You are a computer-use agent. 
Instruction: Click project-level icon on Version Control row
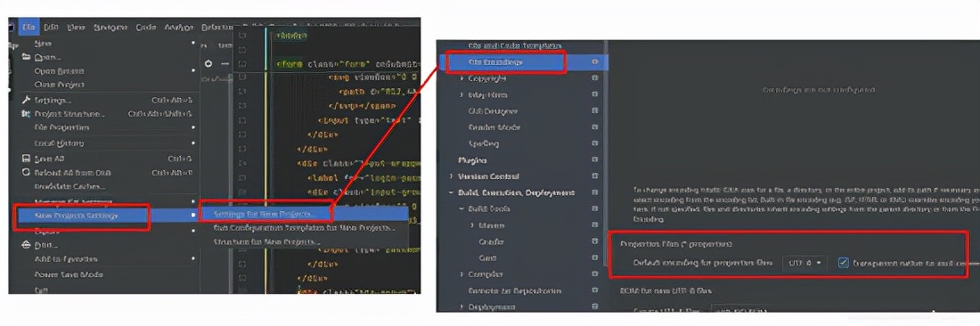[x=595, y=176]
